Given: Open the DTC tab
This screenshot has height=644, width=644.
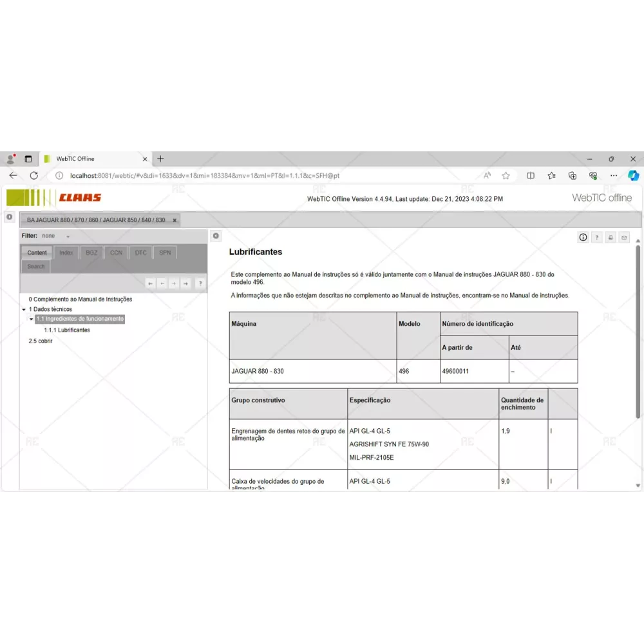Looking at the screenshot, I should pos(140,253).
